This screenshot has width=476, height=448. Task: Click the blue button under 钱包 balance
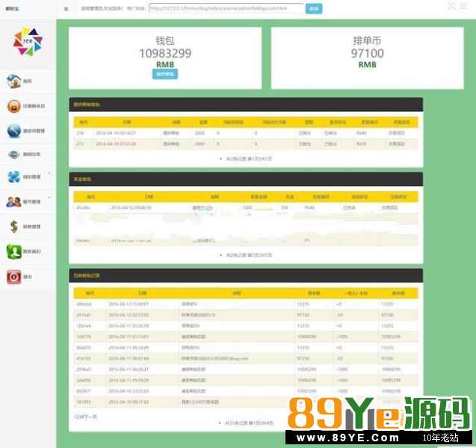(165, 74)
